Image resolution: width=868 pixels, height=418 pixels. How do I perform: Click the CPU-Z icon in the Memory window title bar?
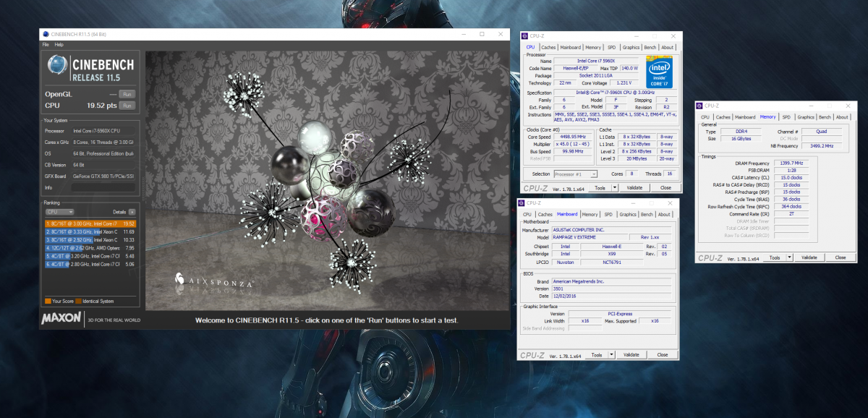(x=701, y=106)
